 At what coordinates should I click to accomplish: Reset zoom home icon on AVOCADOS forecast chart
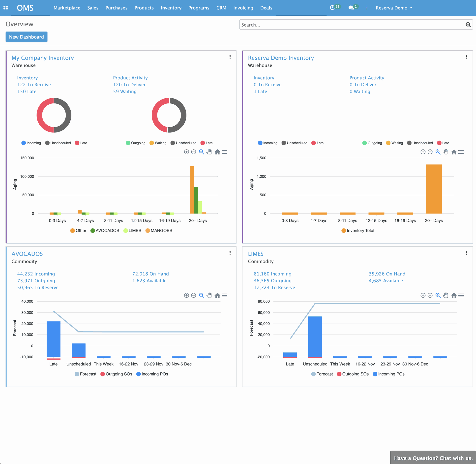pyautogui.click(x=217, y=295)
